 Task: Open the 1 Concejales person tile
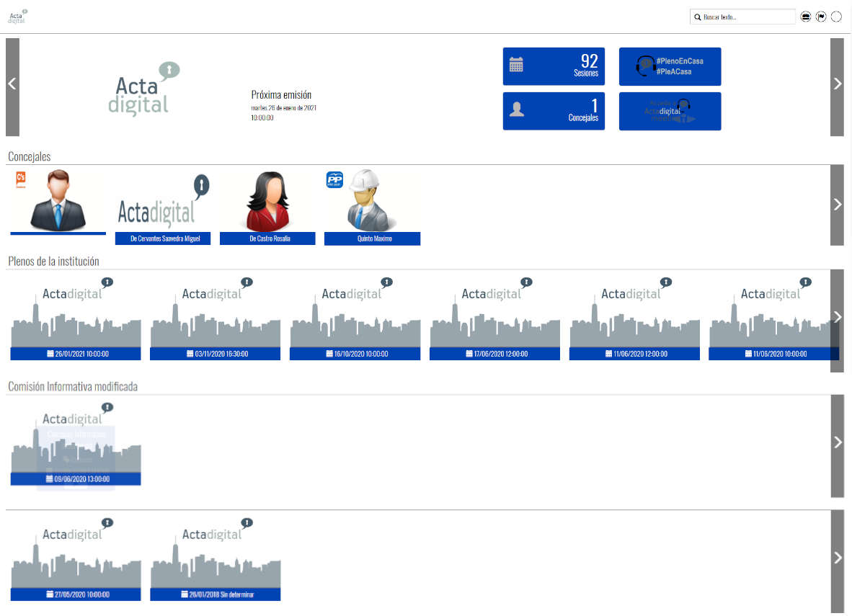pos(553,111)
